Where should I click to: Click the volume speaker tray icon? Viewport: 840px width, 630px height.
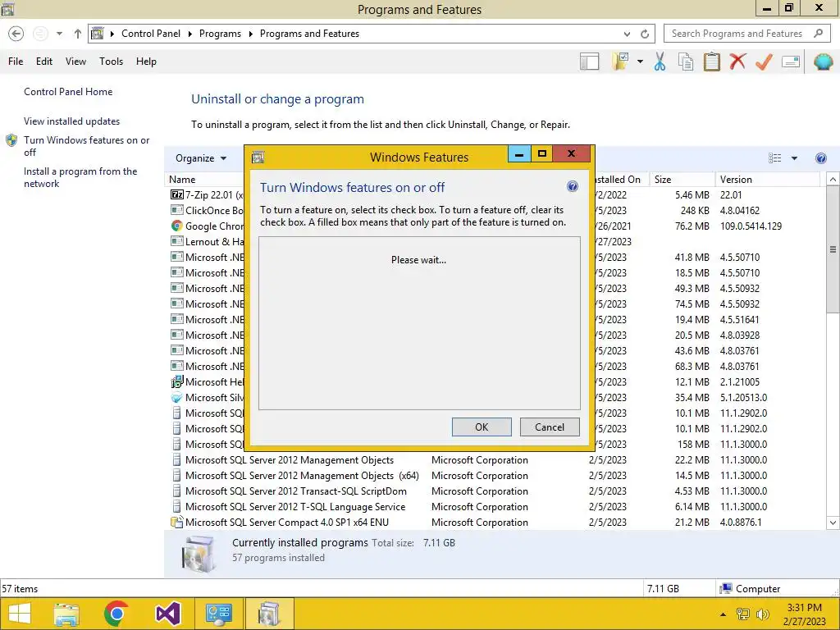[763, 614]
